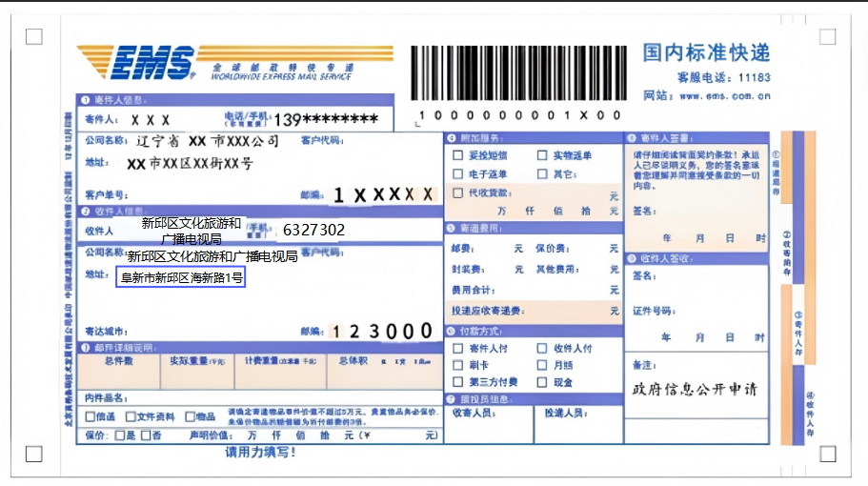Click the sender phone 139********
Image resolution: width=868 pixels, height=486 pixels.
326,119
